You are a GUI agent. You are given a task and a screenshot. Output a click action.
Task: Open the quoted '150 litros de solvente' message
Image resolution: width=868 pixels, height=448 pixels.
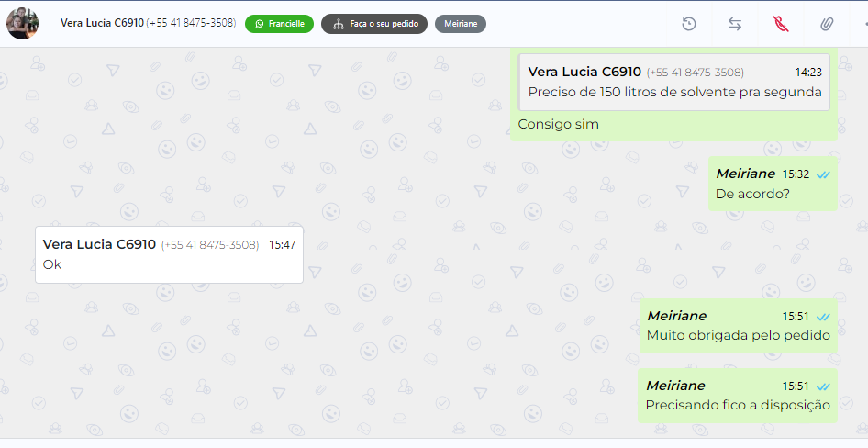pos(673,82)
